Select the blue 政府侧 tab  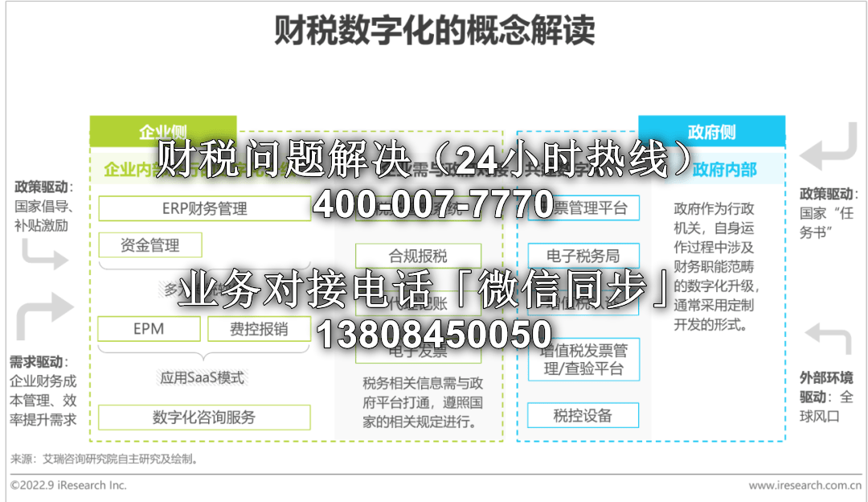pos(711,131)
